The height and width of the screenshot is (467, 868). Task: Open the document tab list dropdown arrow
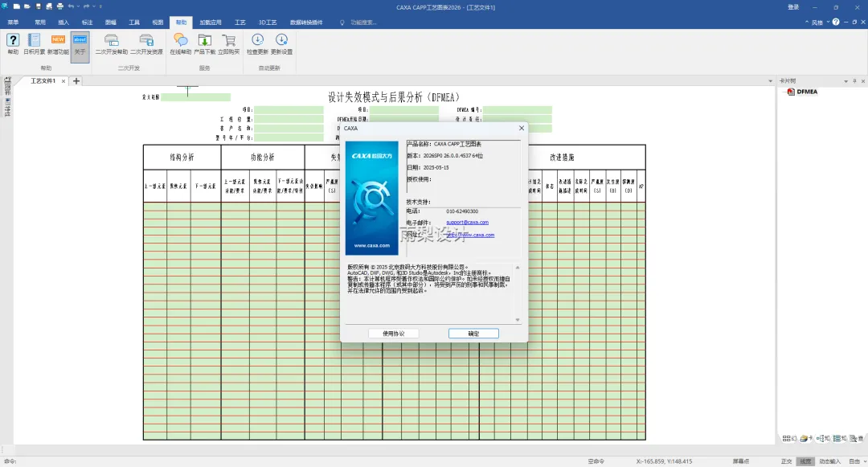tap(770, 81)
